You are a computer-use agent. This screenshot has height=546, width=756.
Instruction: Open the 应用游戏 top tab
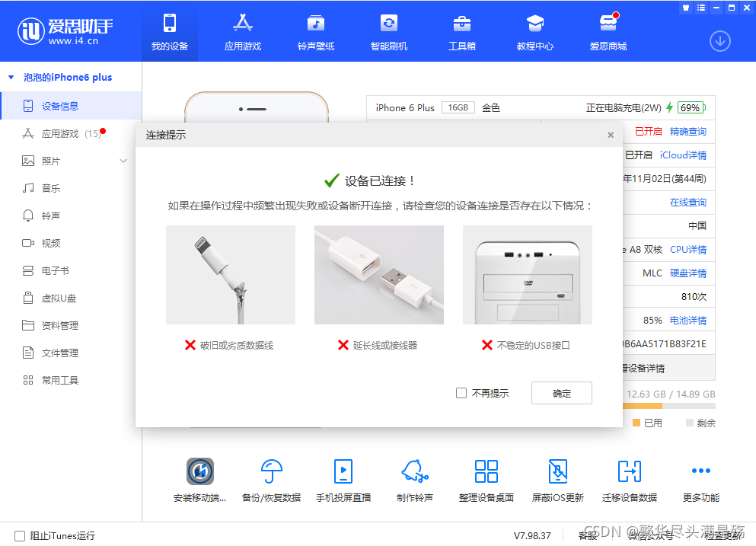click(x=243, y=32)
